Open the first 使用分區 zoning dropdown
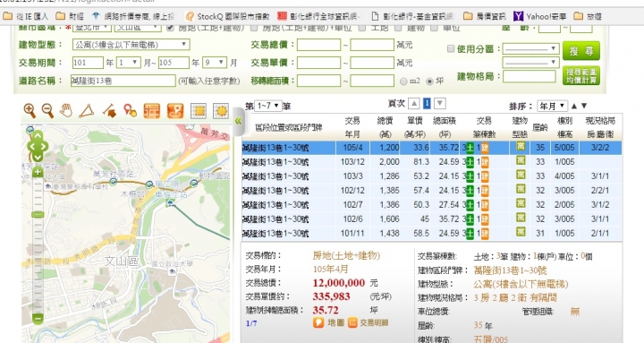644x343 pixels. 530,49
